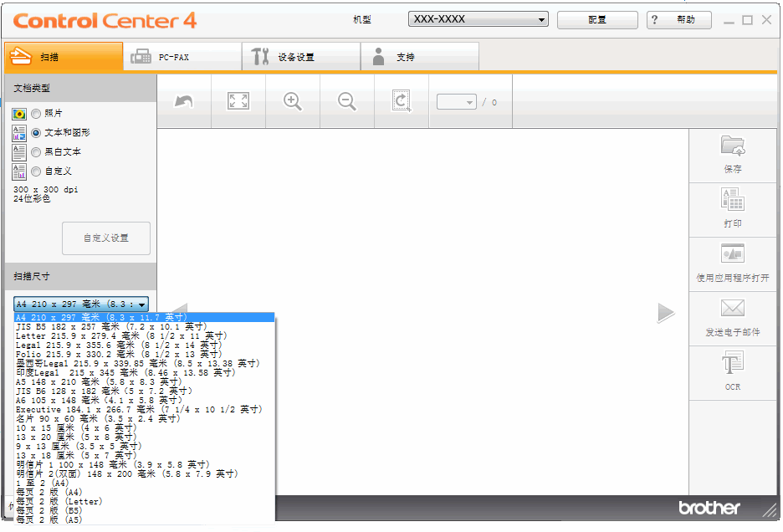Open the page number dropdown in toolbar
Screen dimensions: 783x532
[x=457, y=102]
